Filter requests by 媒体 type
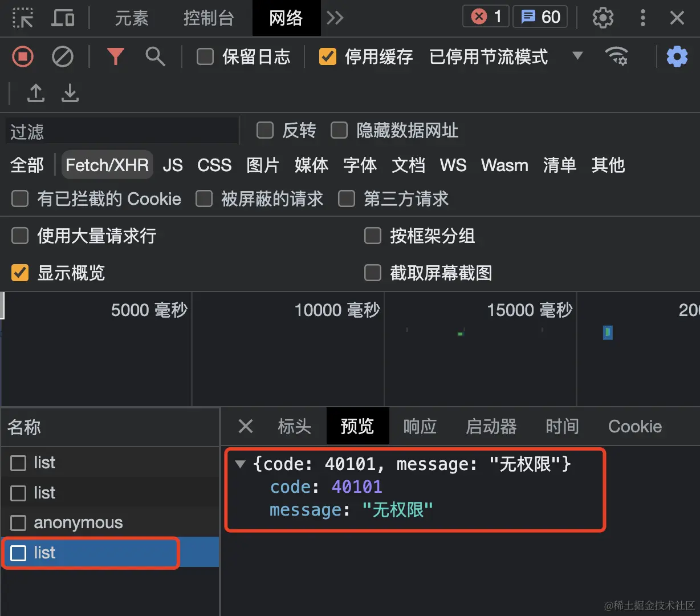This screenshot has width=700, height=616. coord(311,165)
